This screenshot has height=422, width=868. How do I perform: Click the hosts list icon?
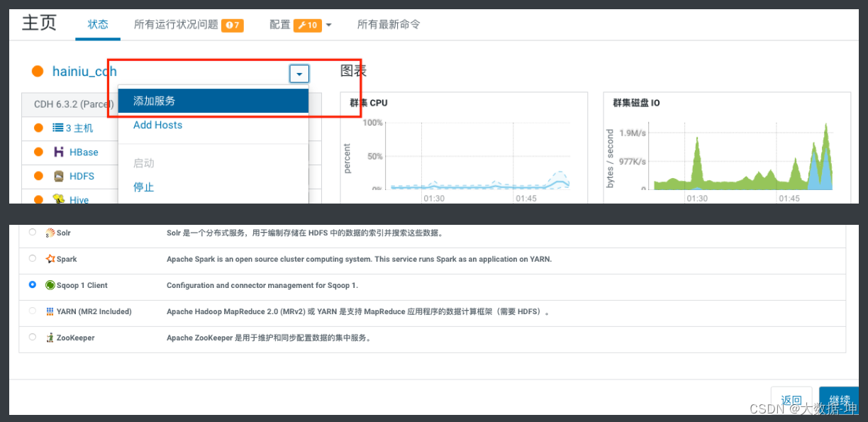point(58,128)
